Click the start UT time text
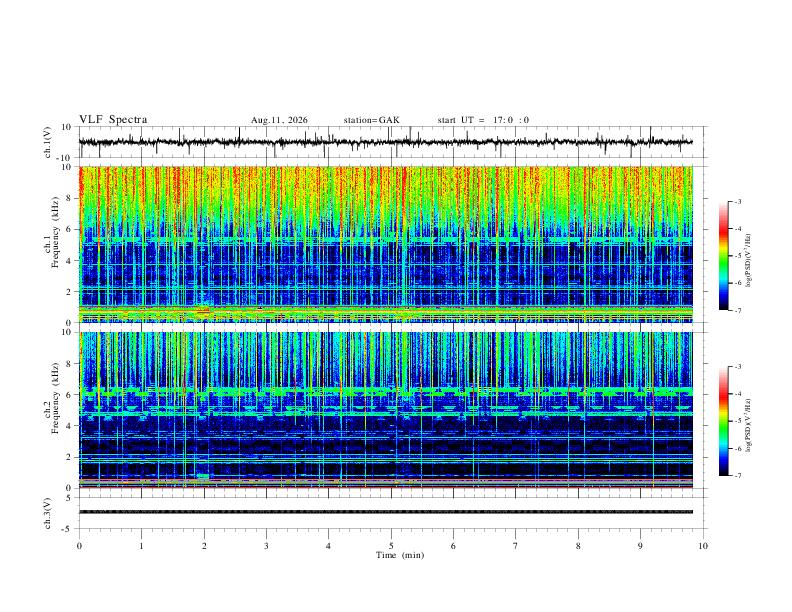This screenshot has height=612, width=792. tap(483, 120)
